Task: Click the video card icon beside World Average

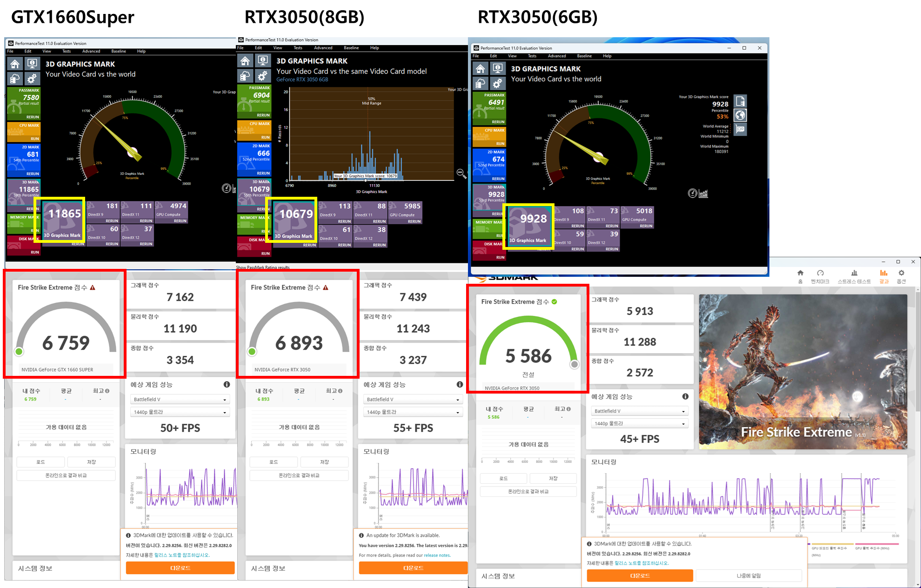Action: pos(741,129)
